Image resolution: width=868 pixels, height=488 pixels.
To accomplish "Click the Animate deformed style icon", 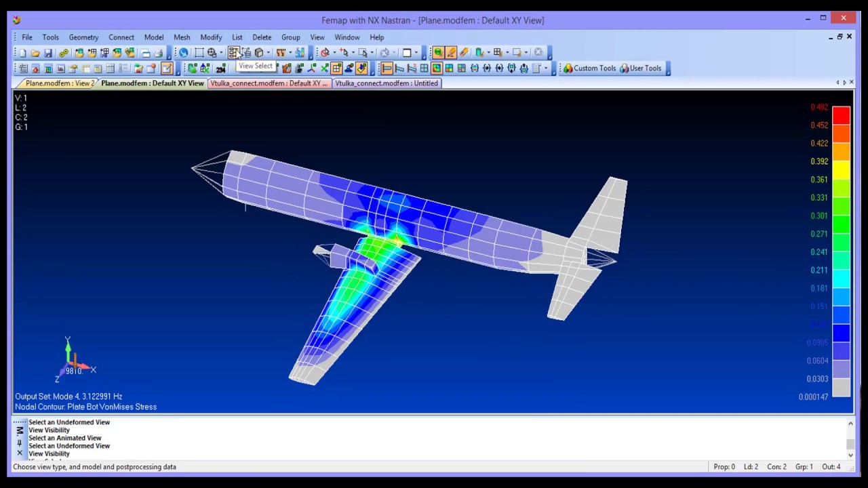I will click(411, 68).
